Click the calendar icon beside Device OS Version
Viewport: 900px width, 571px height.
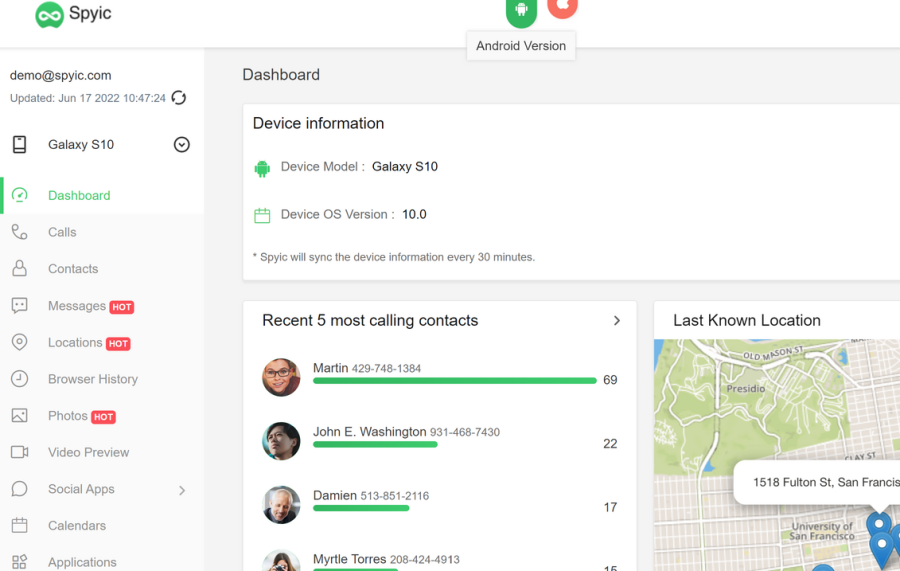[x=262, y=215]
